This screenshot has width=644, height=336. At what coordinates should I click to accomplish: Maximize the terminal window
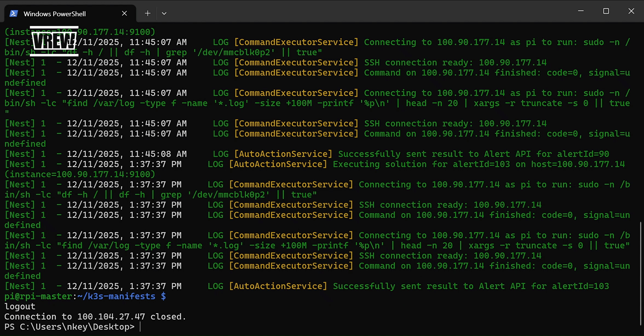(606, 11)
